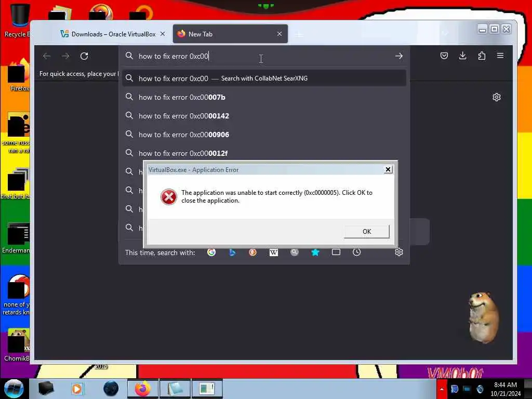The width and height of the screenshot is (532, 399).
Task: Go back with the Firefox back arrow
Action: click(47, 56)
